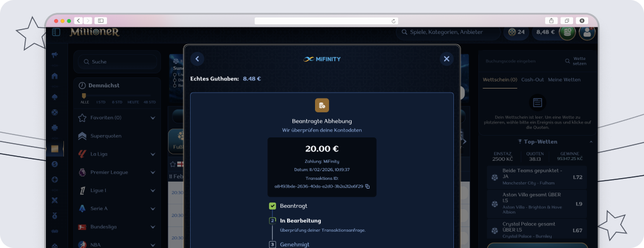
Task: Click the browser back arrow button
Action: click(x=78, y=20)
